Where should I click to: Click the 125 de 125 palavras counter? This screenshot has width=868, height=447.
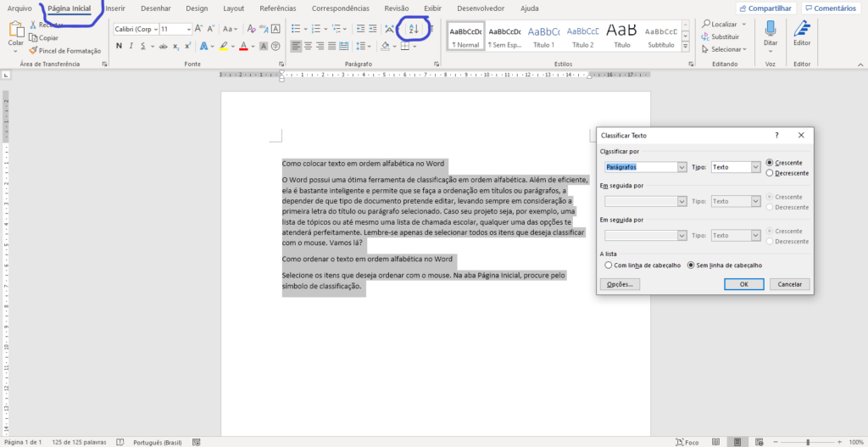click(80, 442)
